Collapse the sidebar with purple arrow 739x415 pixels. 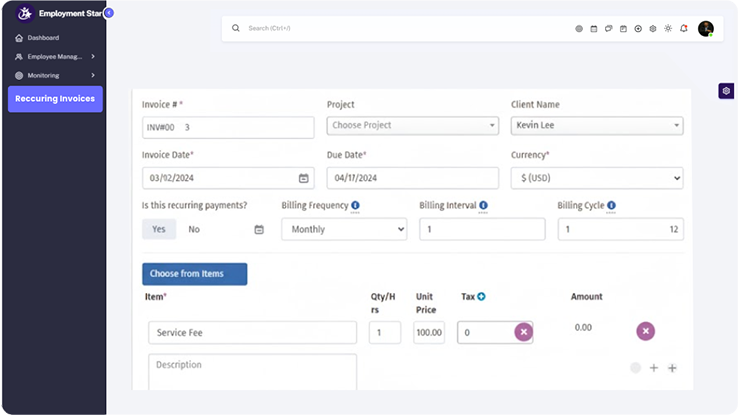click(x=108, y=13)
